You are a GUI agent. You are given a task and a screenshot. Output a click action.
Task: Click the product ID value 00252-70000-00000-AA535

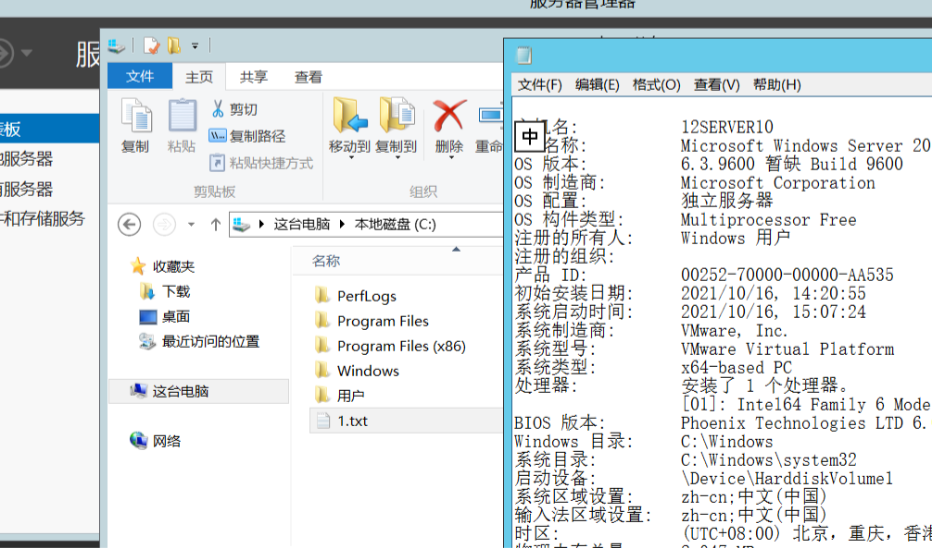tap(787, 275)
